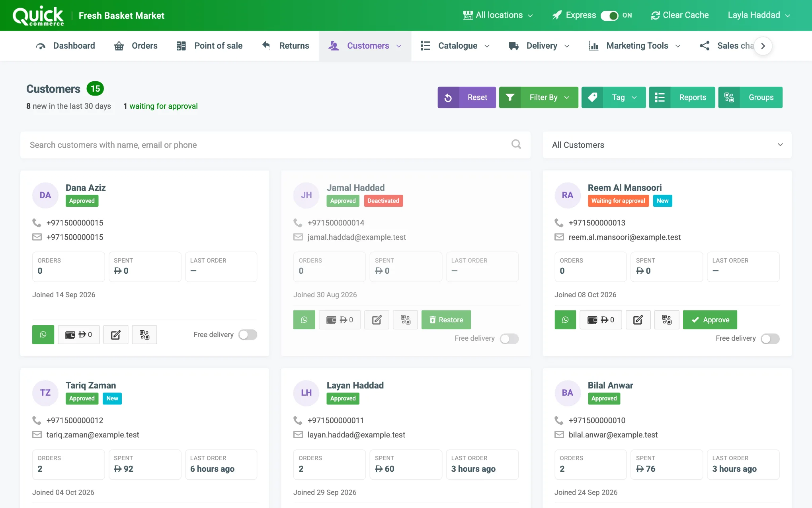Expand the Delivery nav menu

coord(539,46)
